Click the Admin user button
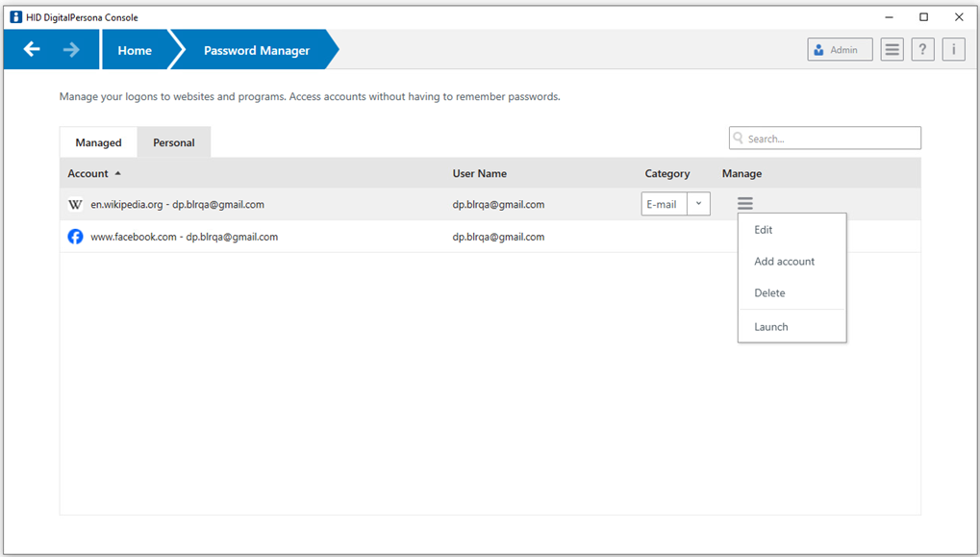Screen dimensions: 980x557 (x=840, y=50)
